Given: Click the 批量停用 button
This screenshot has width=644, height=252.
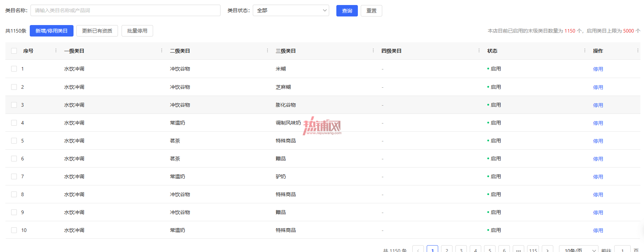Looking at the screenshot, I should 137,31.
